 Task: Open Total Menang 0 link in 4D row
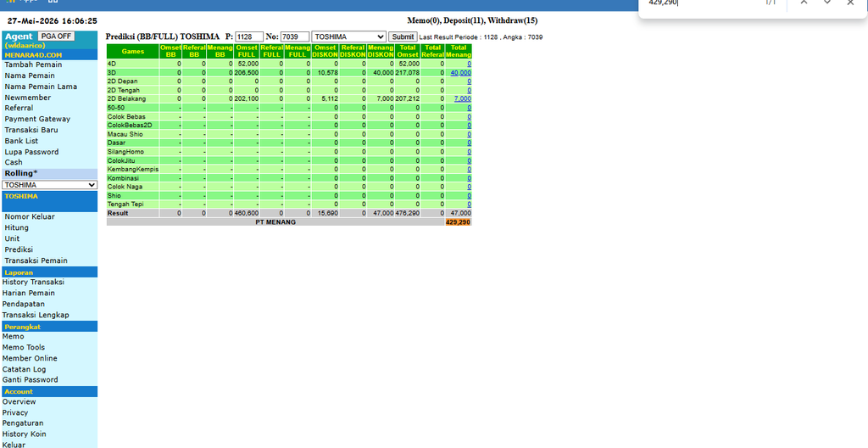(470, 64)
